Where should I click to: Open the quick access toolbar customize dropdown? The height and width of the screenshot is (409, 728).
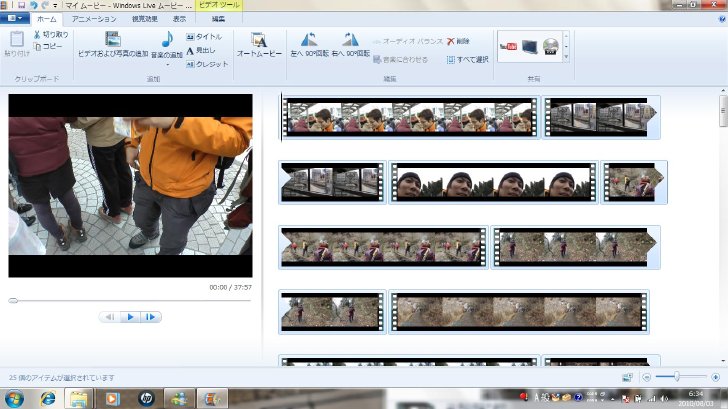[x=55, y=6]
